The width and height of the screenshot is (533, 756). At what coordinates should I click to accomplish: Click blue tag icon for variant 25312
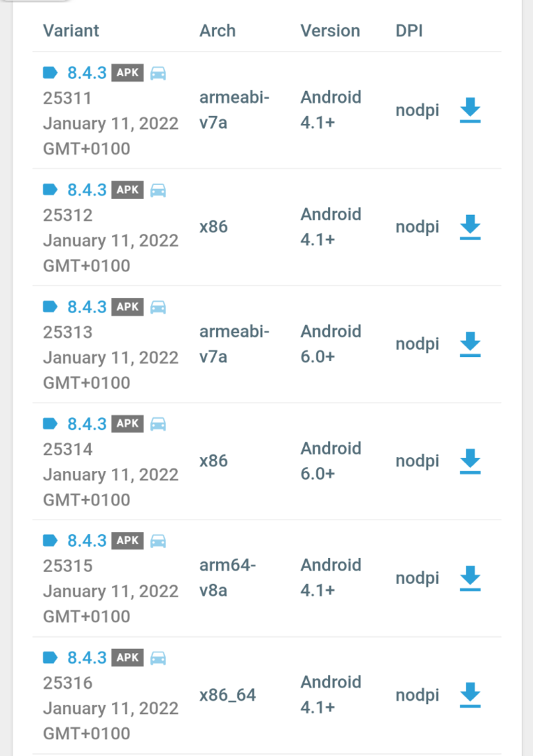(50, 190)
